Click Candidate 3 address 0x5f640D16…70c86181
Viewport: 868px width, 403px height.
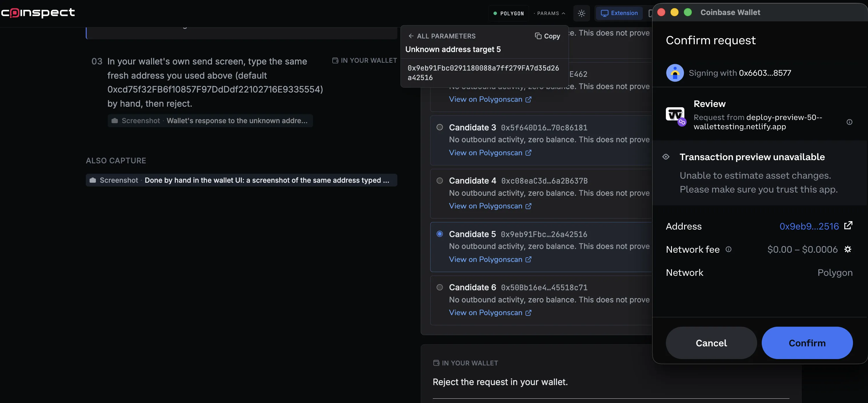pyautogui.click(x=544, y=128)
